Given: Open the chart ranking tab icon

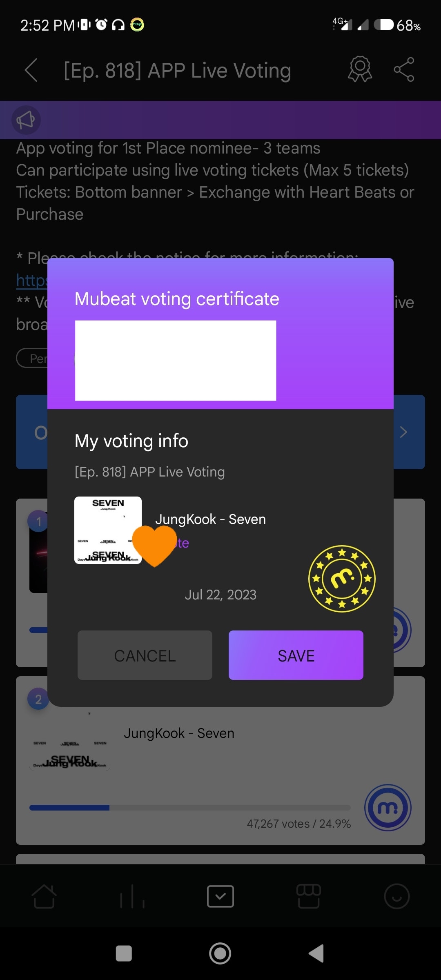Looking at the screenshot, I should click(x=132, y=896).
